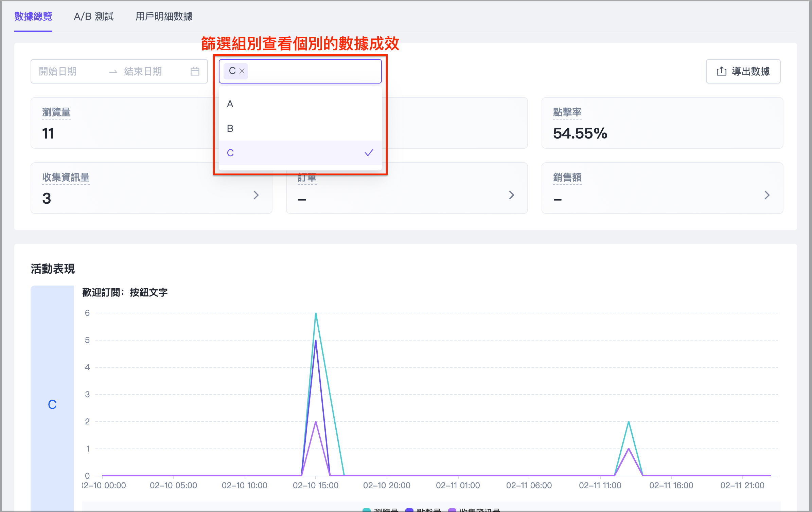Switch to the 用戶明細數據 tab
The image size is (812, 512).
[164, 16]
